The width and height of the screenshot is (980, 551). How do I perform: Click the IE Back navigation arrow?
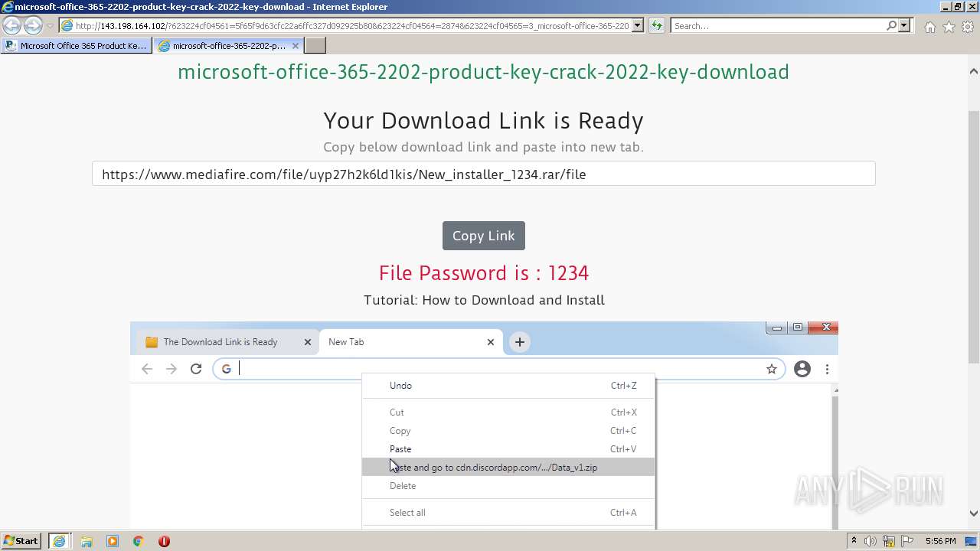(12, 25)
